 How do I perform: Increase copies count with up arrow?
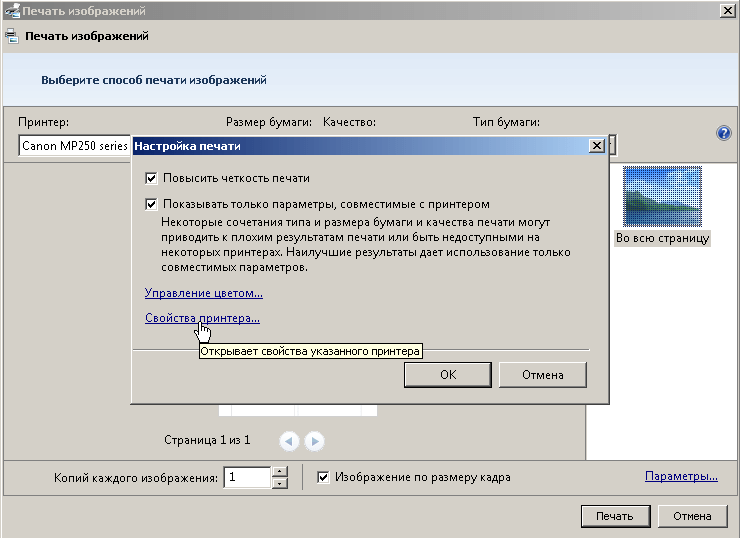(x=280, y=472)
